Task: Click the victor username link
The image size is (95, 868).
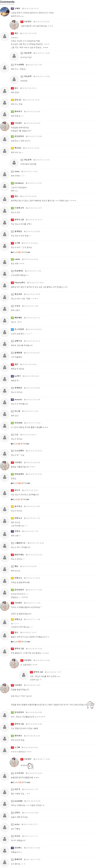Action: (x=17, y=824)
